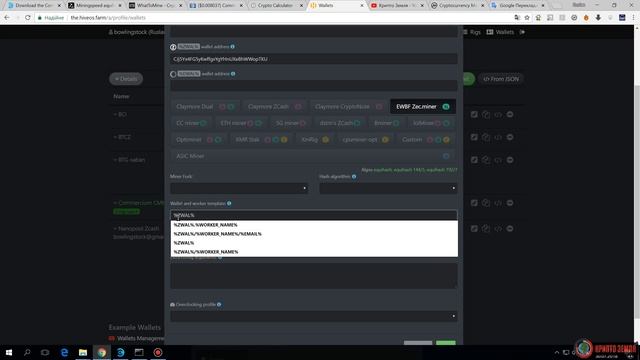Screen dimensions: 640x360
Task: Open the Miner fork dropdown
Action: click(239, 188)
